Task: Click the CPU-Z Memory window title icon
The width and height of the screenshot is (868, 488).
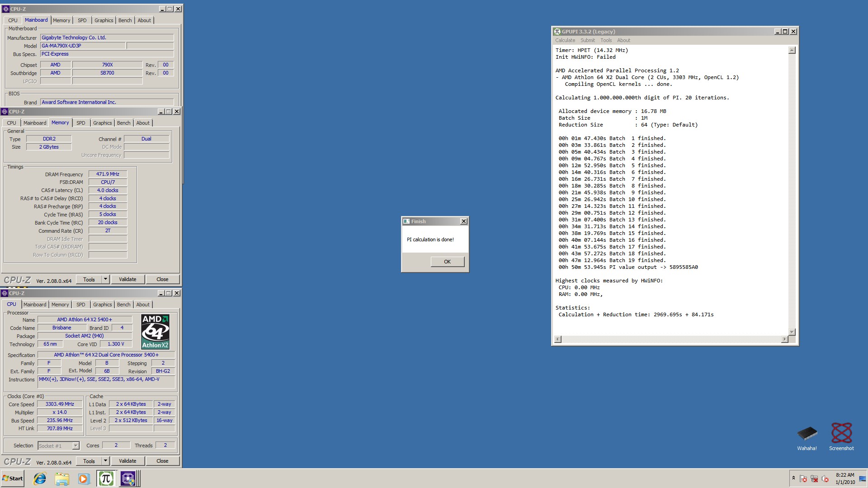Action: tap(5, 112)
